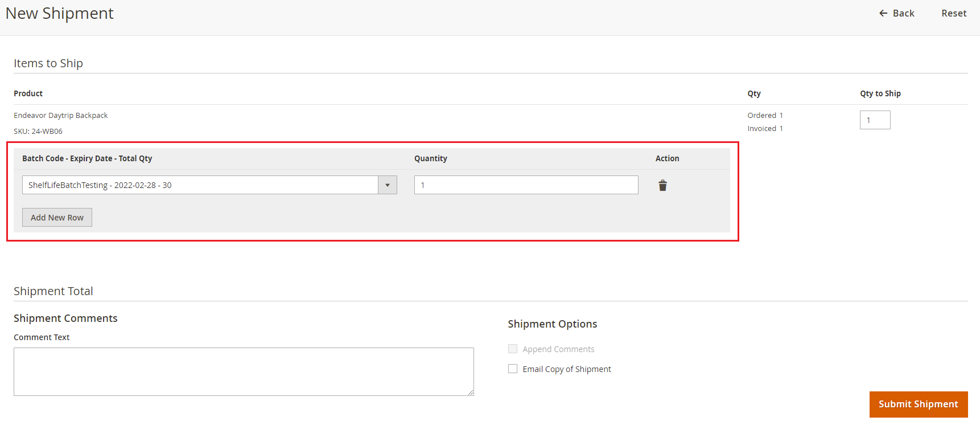Click the 'Action' column header
Screen dimensions: 980x429
[x=667, y=158]
